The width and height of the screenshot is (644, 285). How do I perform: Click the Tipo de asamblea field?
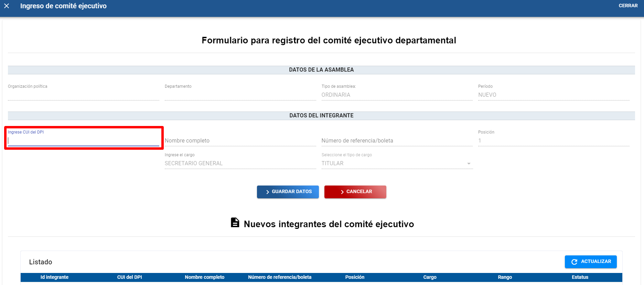point(397,95)
